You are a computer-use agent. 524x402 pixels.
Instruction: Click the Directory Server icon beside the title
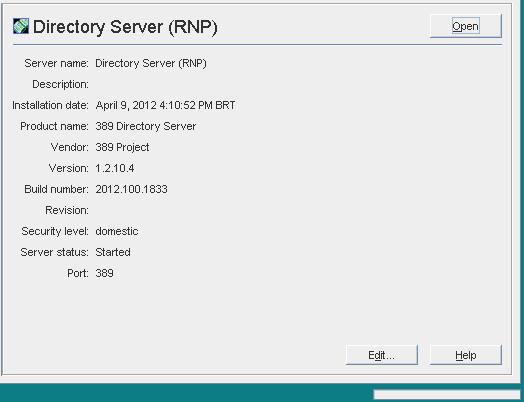(21, 26)
